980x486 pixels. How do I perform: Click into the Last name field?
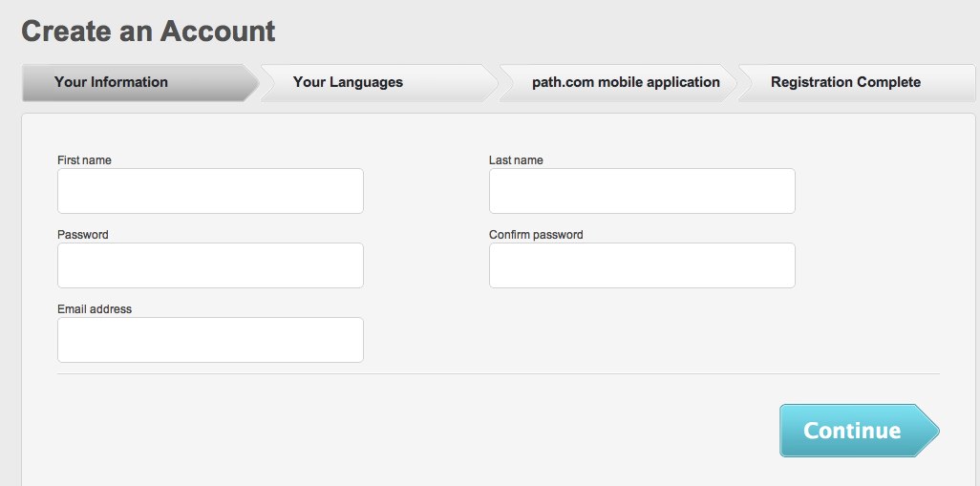click(642, 191)
